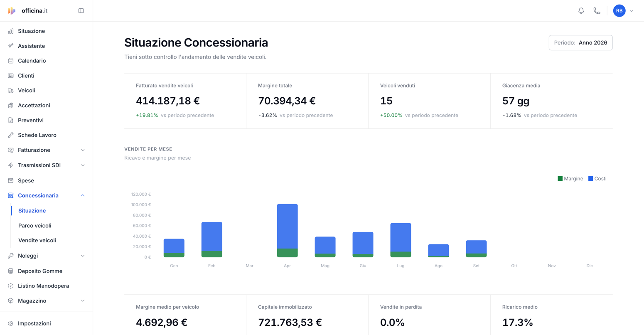Open Assistente via its sparkle icon
Screen dimensions: 644x335
click(x=11, y=46)
